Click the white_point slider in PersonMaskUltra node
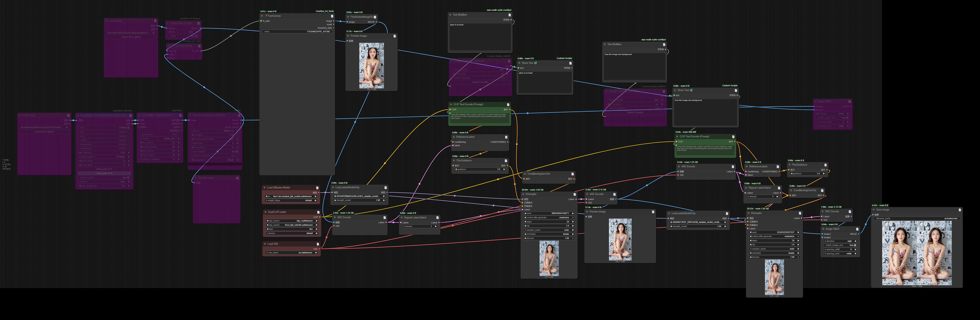The width and height of the screenshot is (980, 320). point(105,173)
